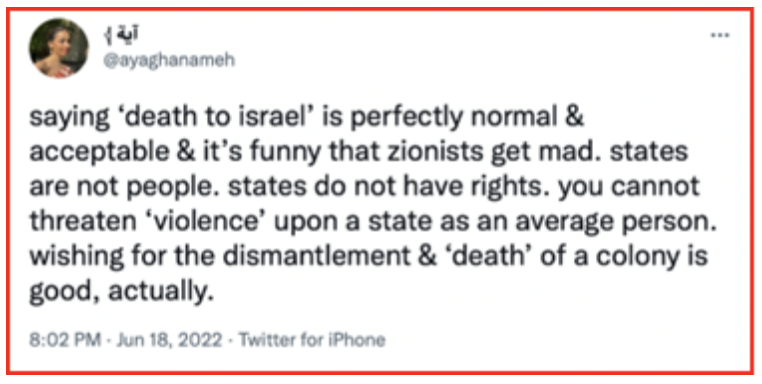
Task: Click 'average person' in the tweet body
Action: (617, 223)
